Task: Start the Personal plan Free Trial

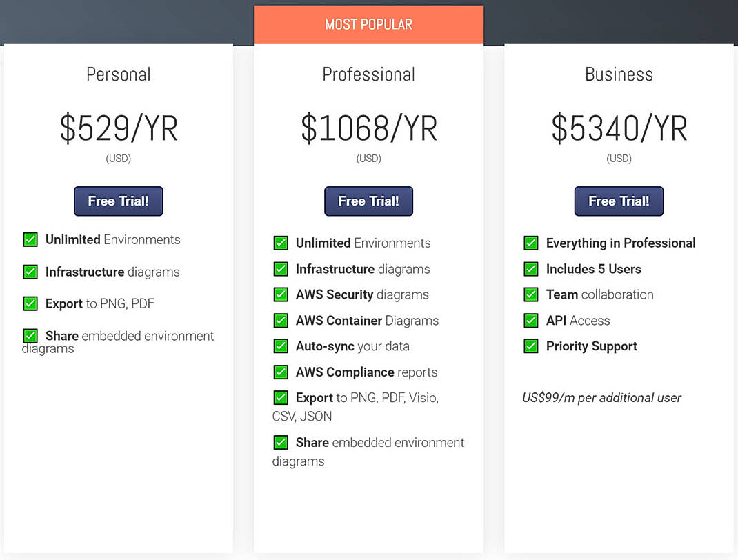Action: tap(118, 201)
